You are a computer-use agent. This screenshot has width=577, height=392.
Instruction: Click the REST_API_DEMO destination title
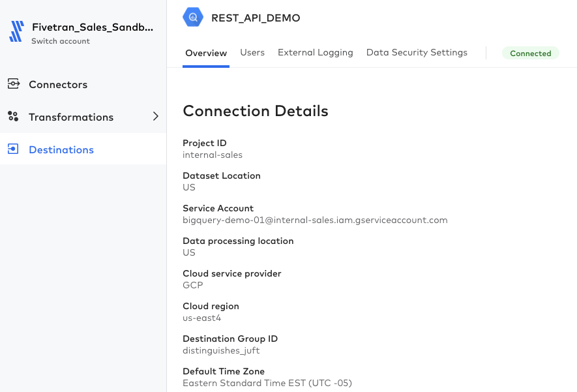pos(256,18)
